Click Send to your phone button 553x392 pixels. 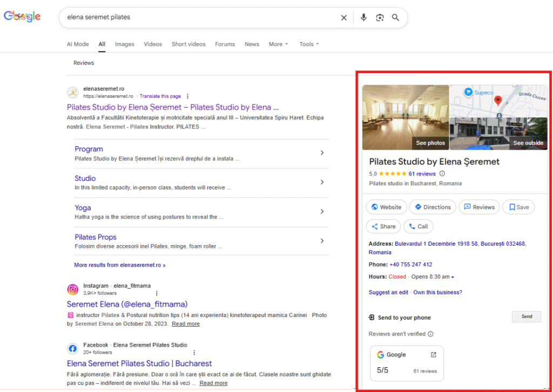click(x=526, y=317)
